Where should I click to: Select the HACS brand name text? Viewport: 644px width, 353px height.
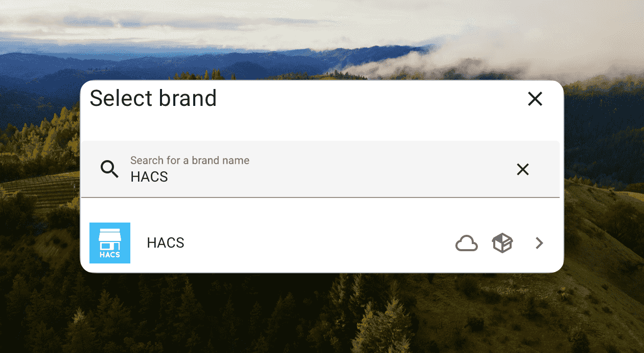166,243
